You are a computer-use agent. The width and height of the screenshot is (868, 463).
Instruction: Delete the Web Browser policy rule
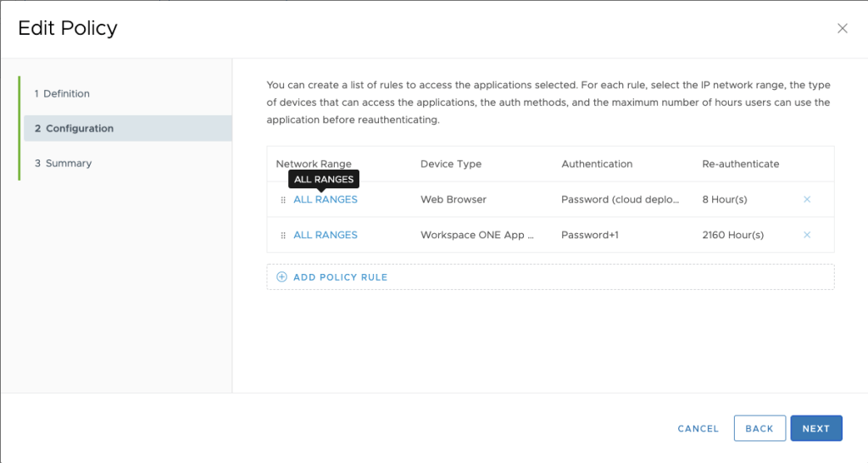point(807,199)
